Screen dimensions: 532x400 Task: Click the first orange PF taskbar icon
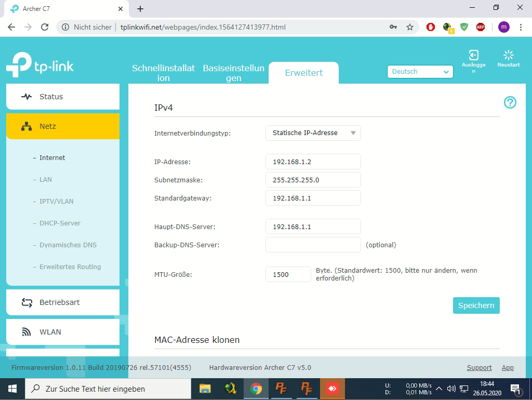pyautogui.click(x=281, y=389)
